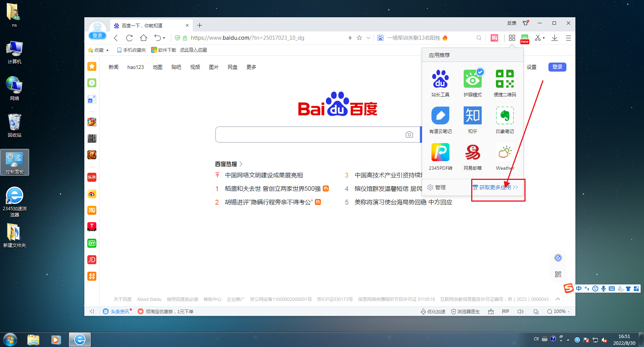The width and height of the screenshot is (644, 347).
Task: Open 站长工具 app in the recommendation panel
Action: click(x=440, y=83)
